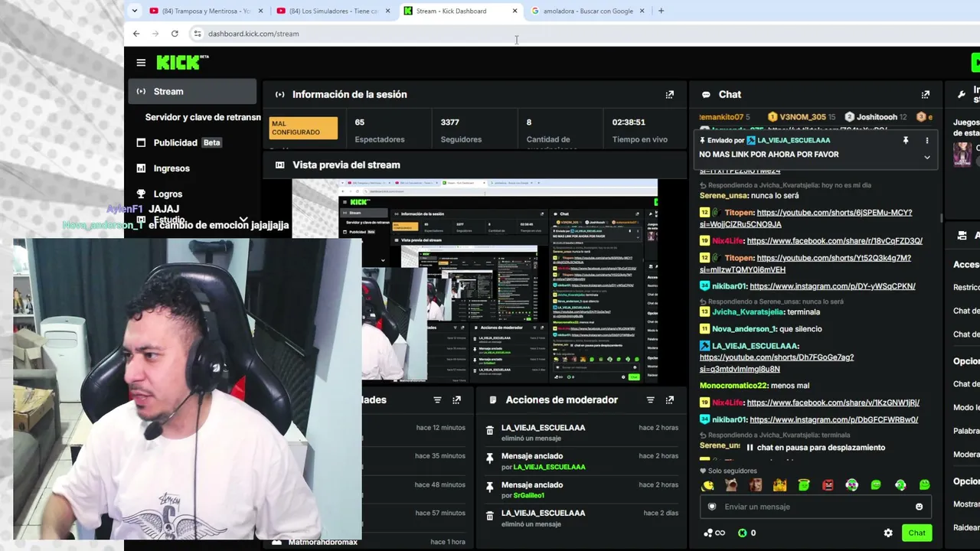Click the chat identity shield icon
Image resolution: width=980 pixels, height=551 pixels.
pos(712,507)
